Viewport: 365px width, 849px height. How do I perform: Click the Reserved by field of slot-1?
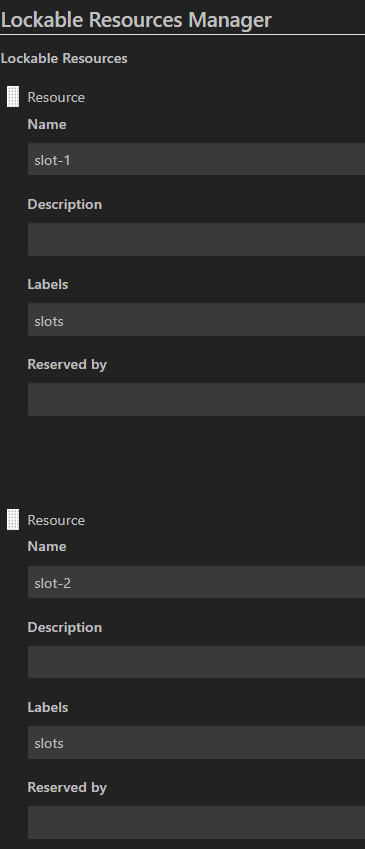coord(196,400)
